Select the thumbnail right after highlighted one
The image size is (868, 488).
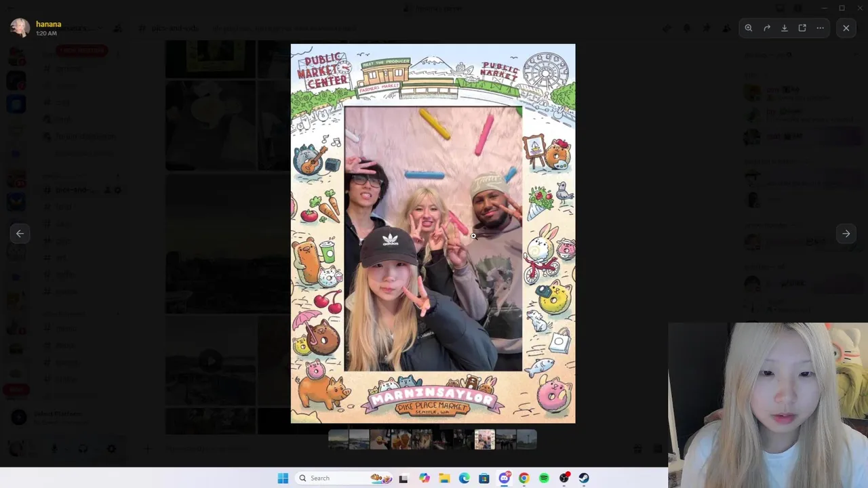(506, 439)
